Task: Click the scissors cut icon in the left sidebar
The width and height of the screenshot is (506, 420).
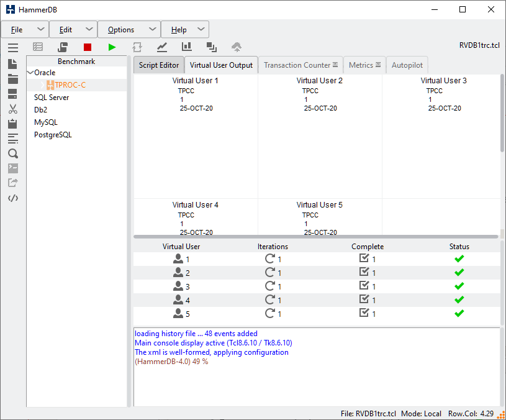Action: click(13, 109)
